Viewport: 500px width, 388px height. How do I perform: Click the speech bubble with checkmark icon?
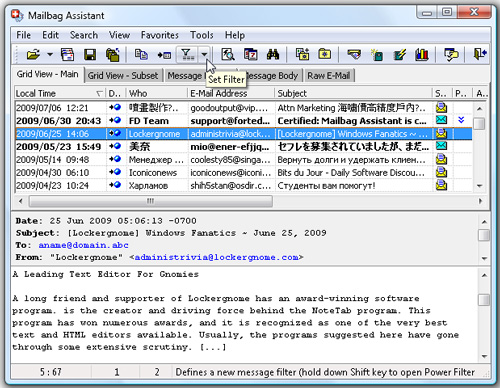451,54
